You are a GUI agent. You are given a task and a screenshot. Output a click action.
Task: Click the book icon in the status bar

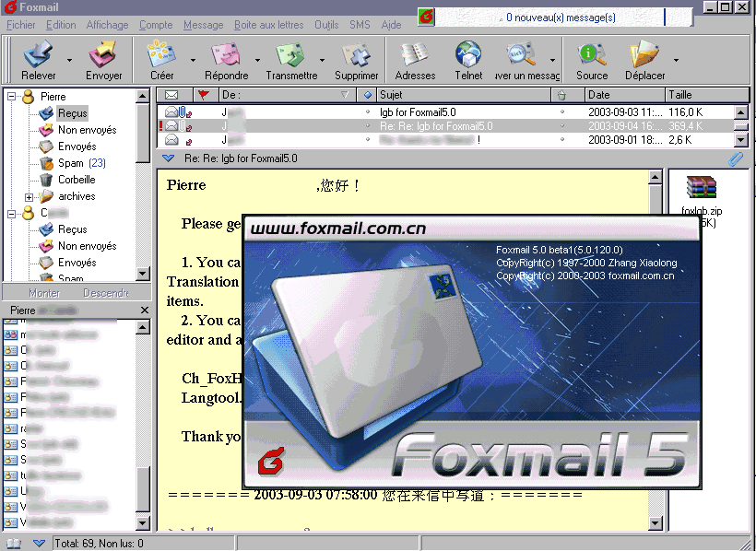[x=14, y=544]
